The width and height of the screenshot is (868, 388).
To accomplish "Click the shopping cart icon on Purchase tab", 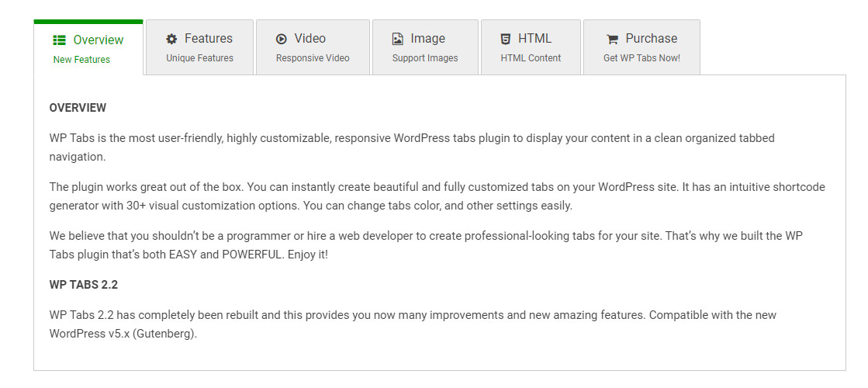I will pyautogui.click(x=612, y=40).
